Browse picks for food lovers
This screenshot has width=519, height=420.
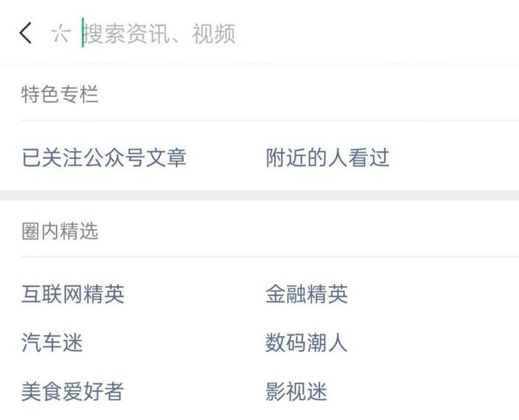click(73, 391)
